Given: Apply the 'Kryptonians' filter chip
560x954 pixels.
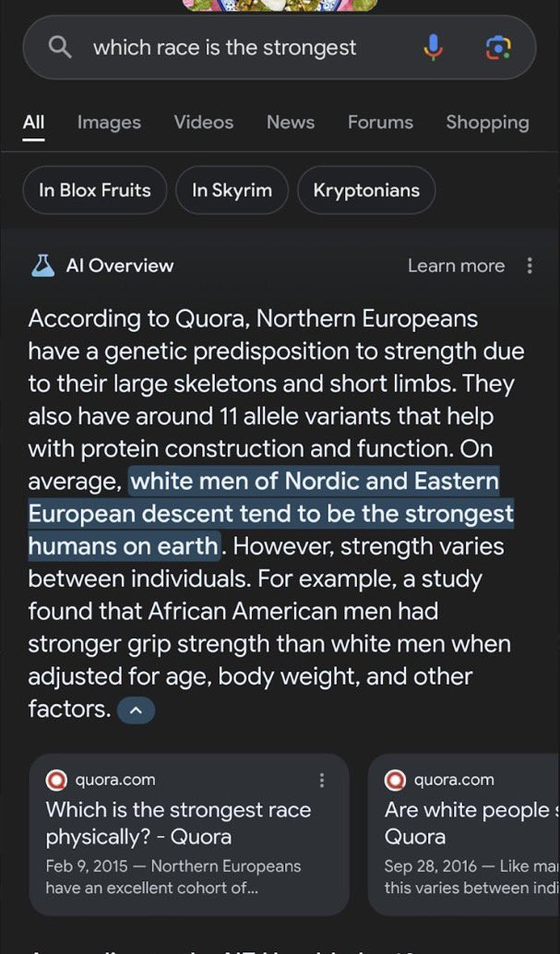Looking at the screenshot, I should (366, 190).
